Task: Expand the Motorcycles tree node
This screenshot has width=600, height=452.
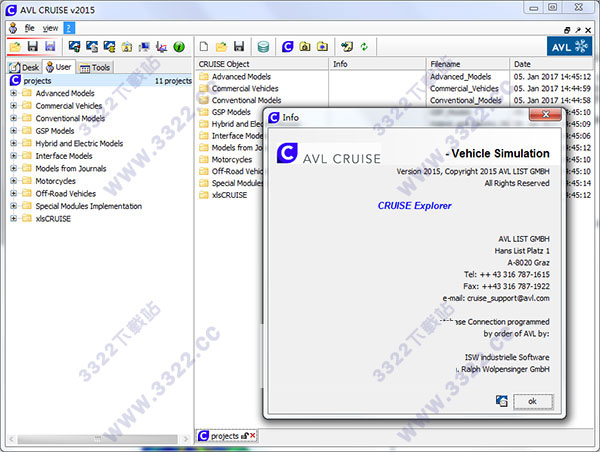Action: [x=14, y=181]
